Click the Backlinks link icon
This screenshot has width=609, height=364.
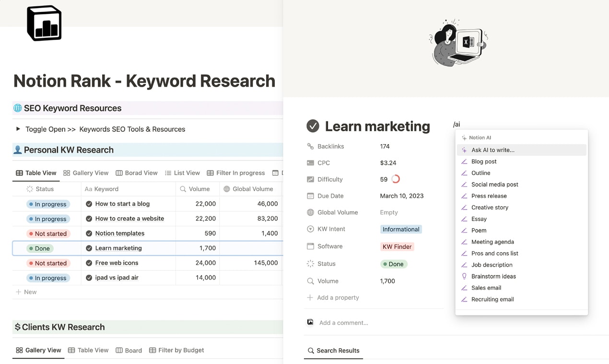310,147
